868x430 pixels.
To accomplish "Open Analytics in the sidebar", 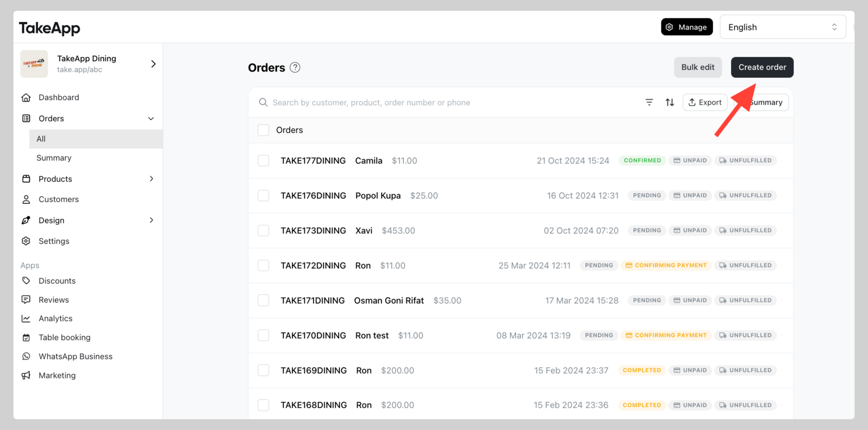I will click(x=55, y=318).
